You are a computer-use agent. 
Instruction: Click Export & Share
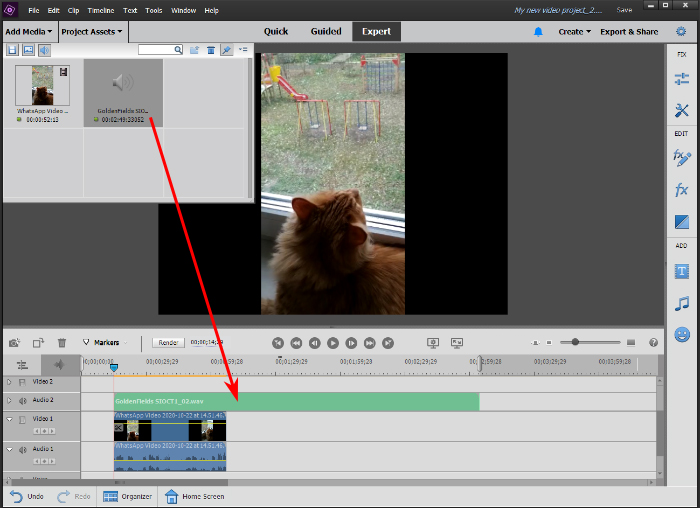(629, 32)
